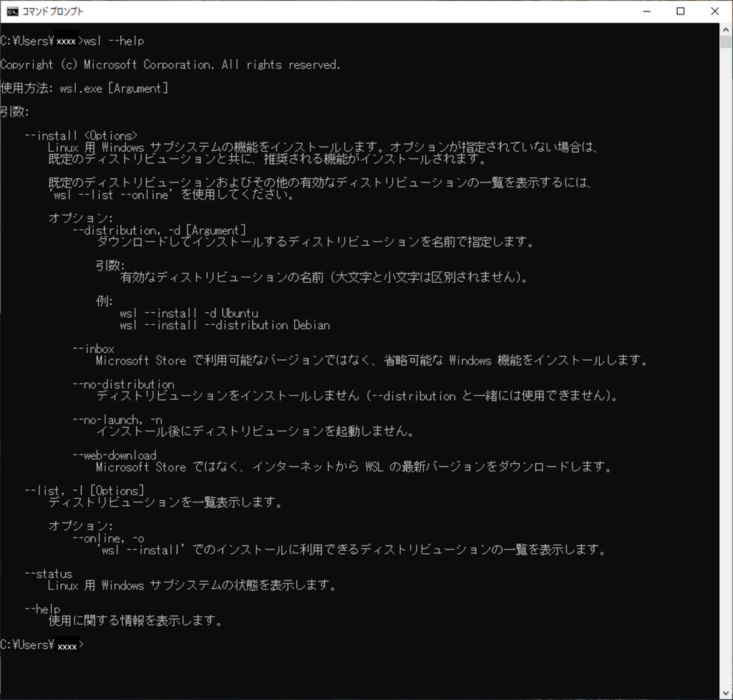The image size is (733, 700).
Task: Click the '--inbox' option text
Action: 93,349
